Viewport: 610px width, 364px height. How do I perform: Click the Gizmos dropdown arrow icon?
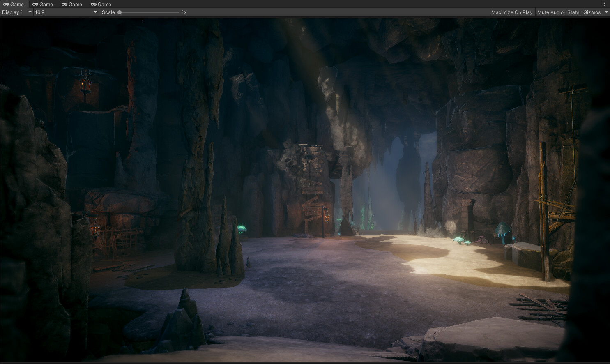(x=606, y=12)
